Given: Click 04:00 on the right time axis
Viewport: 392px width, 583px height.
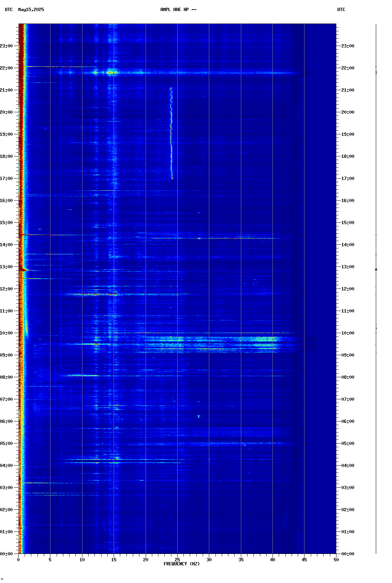Looking at the screenshot, I should tap(348, 466).
